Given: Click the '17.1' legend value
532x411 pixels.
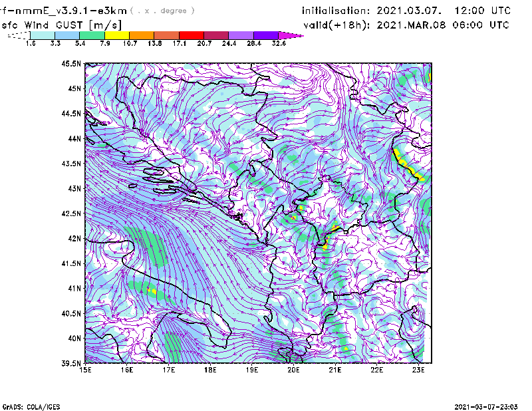Looking at the screenshot, I should pos(180,43).
